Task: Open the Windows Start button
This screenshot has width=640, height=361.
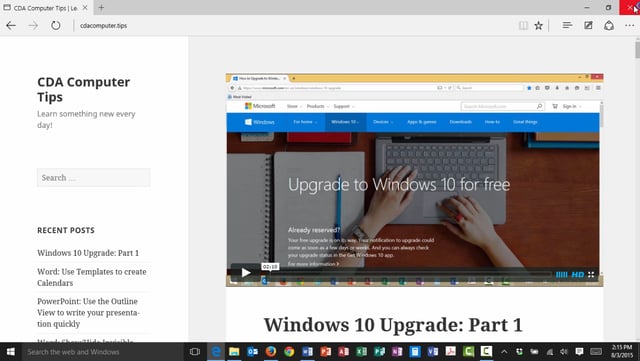Action: point(10,352)
